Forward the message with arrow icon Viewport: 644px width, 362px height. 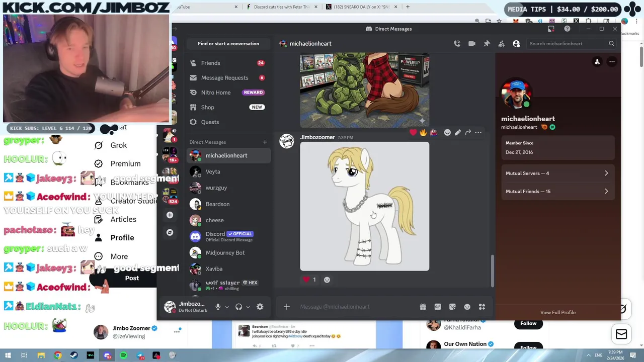pyautogui.click(x=468, y=132)
